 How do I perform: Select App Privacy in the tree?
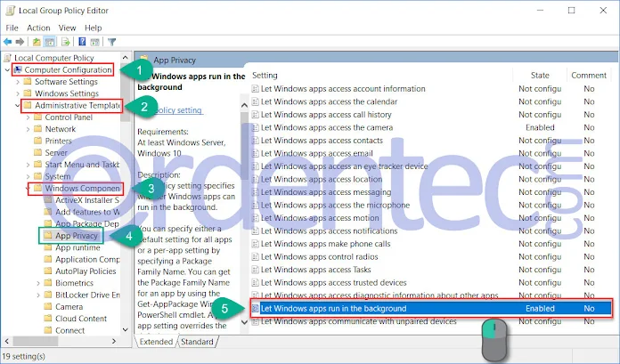77,236
